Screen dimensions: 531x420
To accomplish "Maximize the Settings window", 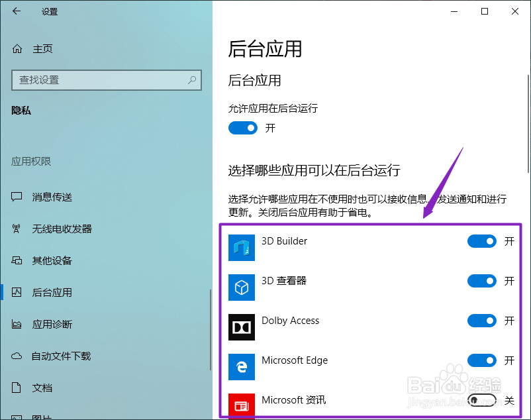I will (x=485, y=11).
